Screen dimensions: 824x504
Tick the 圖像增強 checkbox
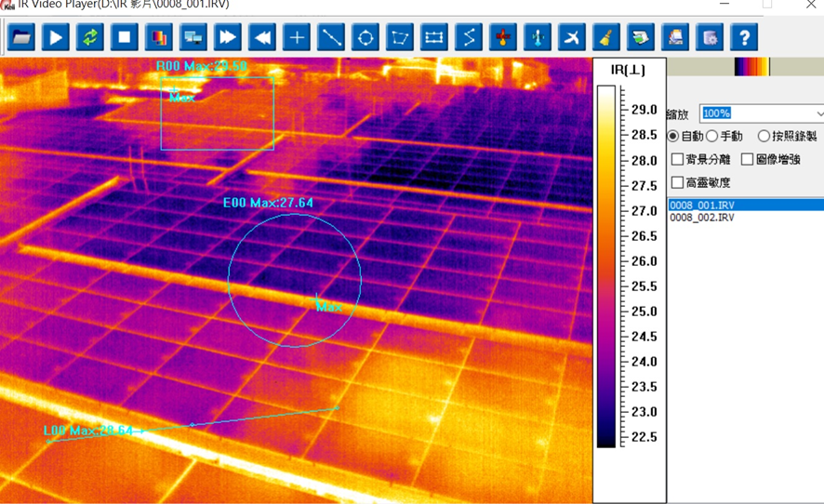pos(747,160)
